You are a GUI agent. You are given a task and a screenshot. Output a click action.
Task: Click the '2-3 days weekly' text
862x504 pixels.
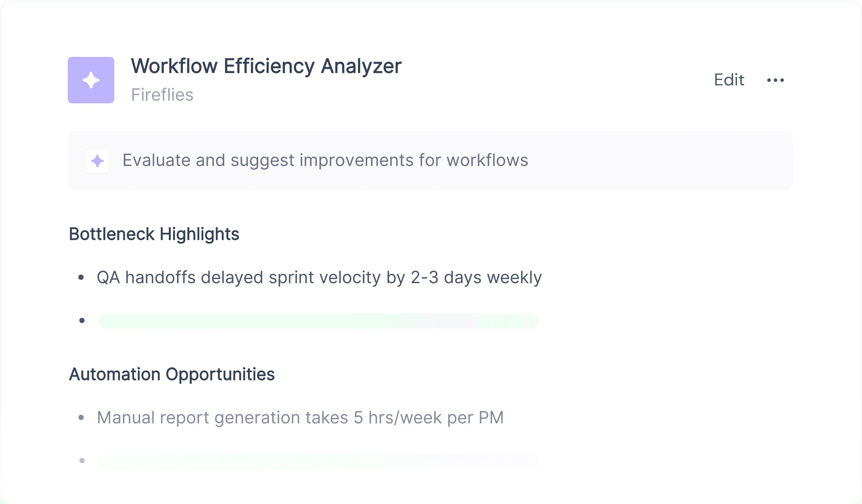[476, 277]
